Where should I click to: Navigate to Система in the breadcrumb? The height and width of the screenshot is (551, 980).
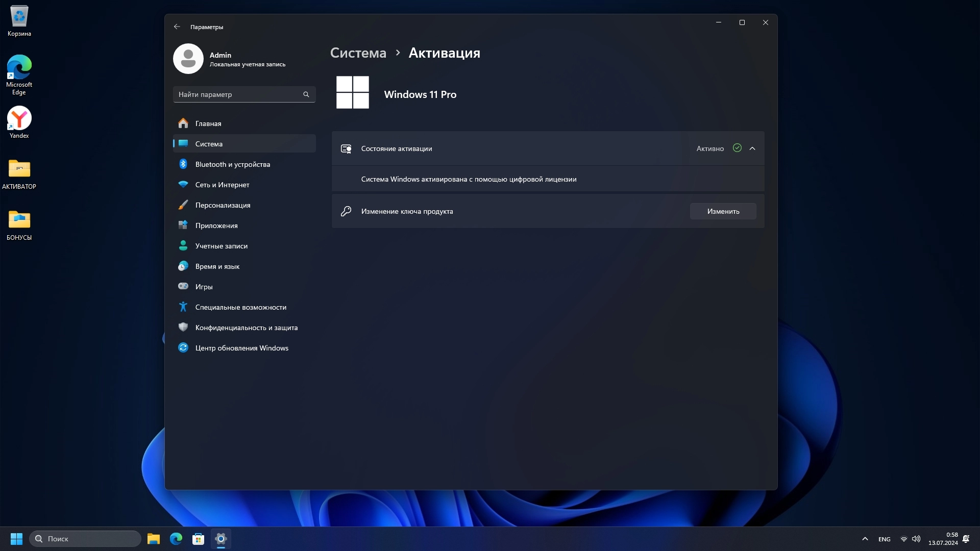point(358,53)
